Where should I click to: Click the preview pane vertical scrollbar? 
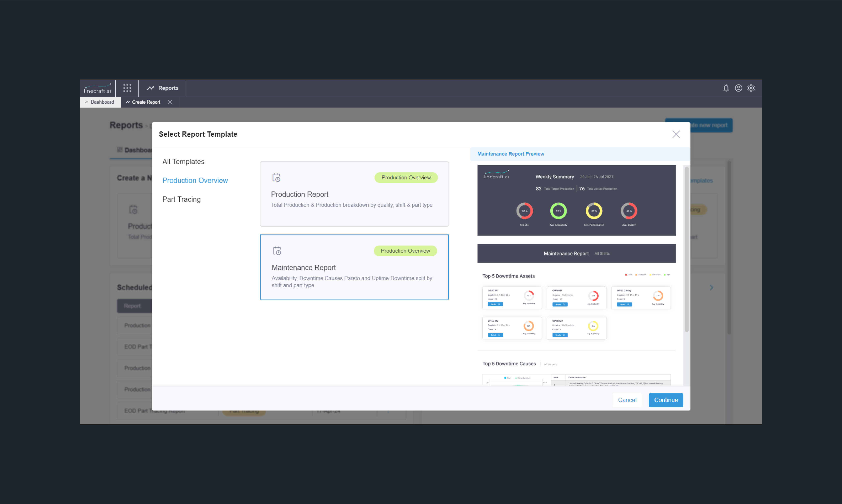(x=687, y=250)
